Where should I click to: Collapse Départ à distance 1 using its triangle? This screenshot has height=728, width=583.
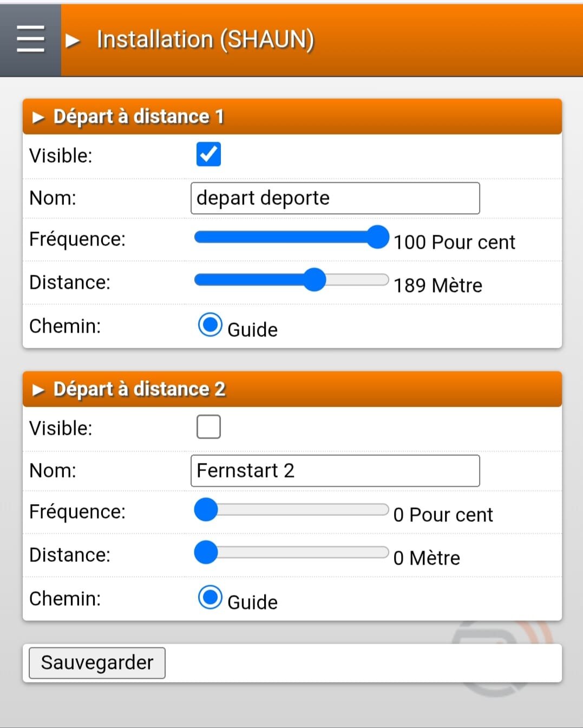[x=38, y=117]
